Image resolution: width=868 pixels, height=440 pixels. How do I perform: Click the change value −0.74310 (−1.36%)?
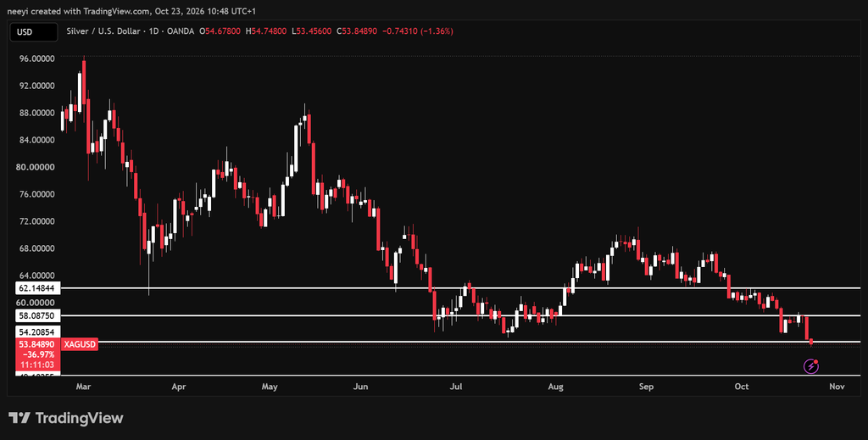tap(417, 31)
